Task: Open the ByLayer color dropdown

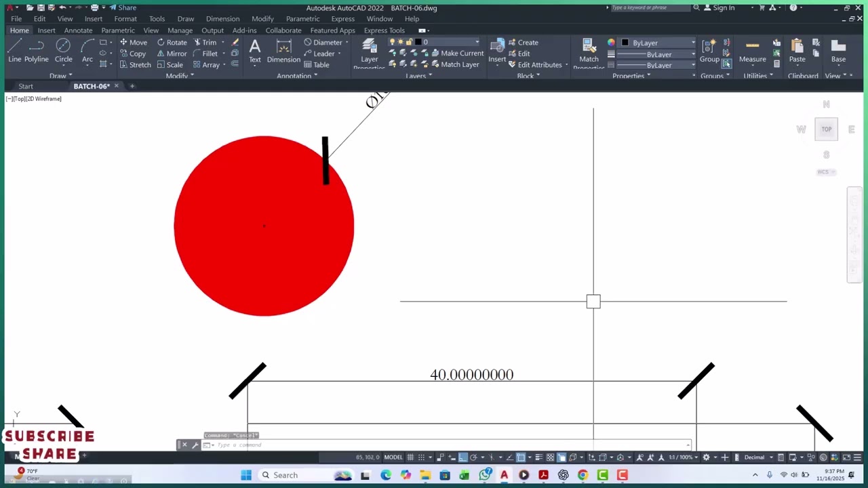Action: 657,43
